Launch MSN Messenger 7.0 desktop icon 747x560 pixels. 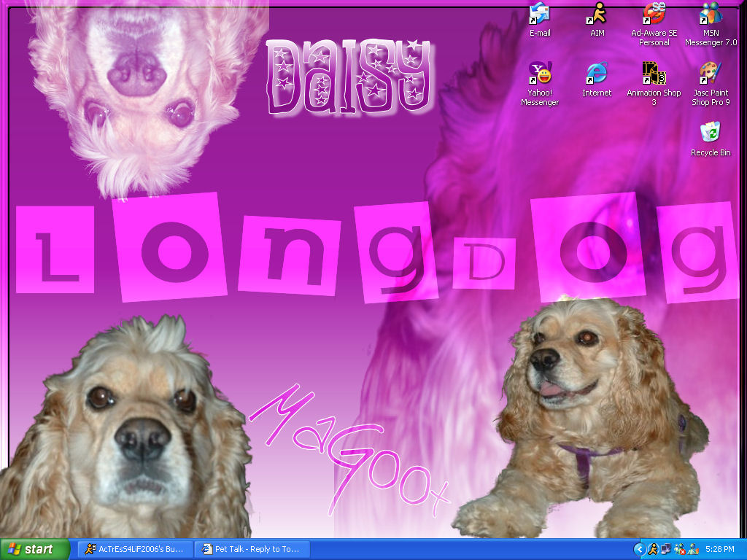pyautogui.click(x=711, y=24)
